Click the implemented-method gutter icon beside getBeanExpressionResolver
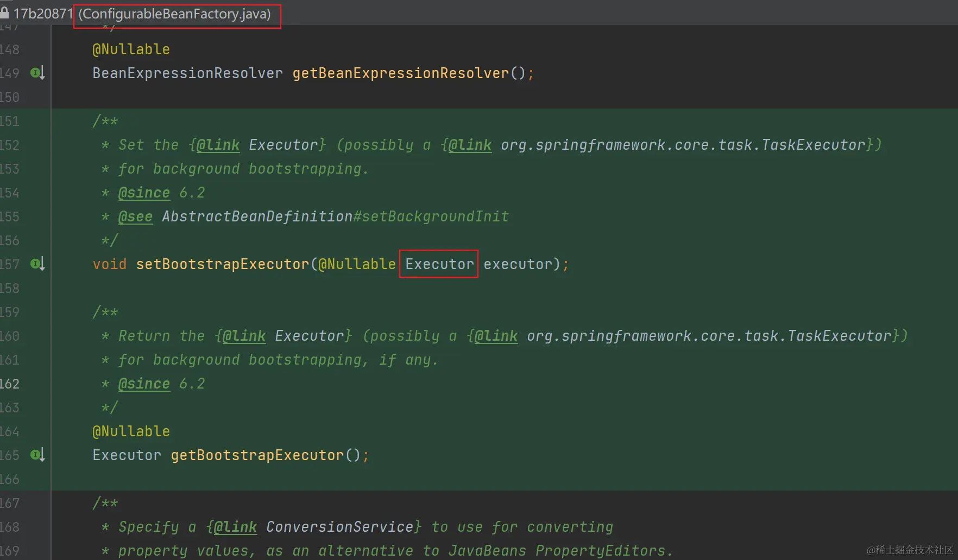 coord(37,73)
